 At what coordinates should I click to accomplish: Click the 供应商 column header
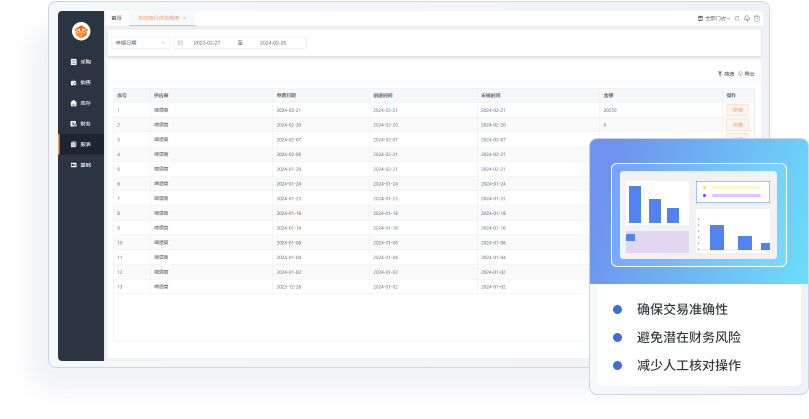[x=161, y=95]
